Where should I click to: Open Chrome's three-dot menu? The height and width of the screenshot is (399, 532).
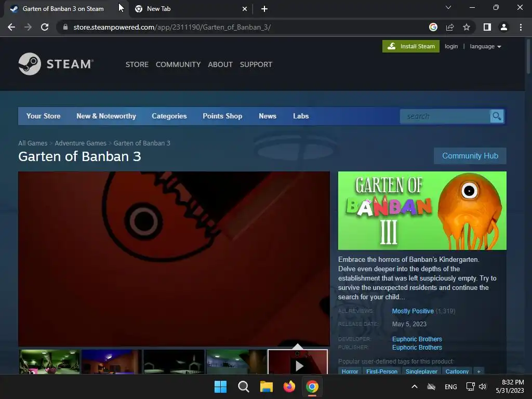pyautogui.click(x=521, y=27)
